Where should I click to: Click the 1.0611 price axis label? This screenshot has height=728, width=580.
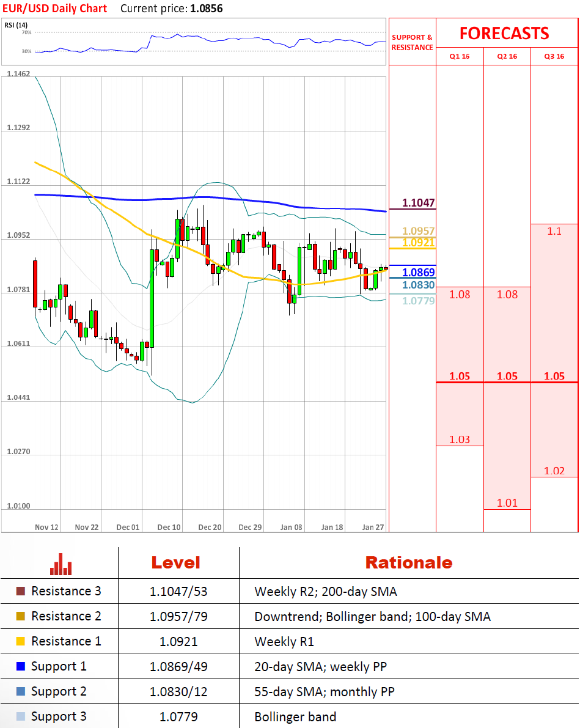click(x=18, y=344)
